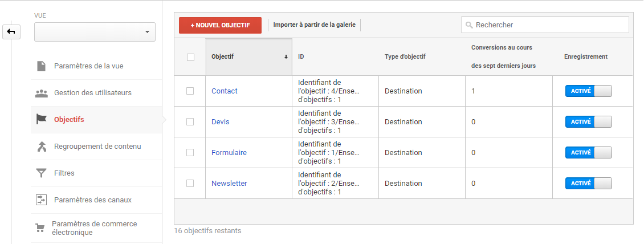Toggle off recording for Devis goal
644x244 pixels.
tap(589, 122)
